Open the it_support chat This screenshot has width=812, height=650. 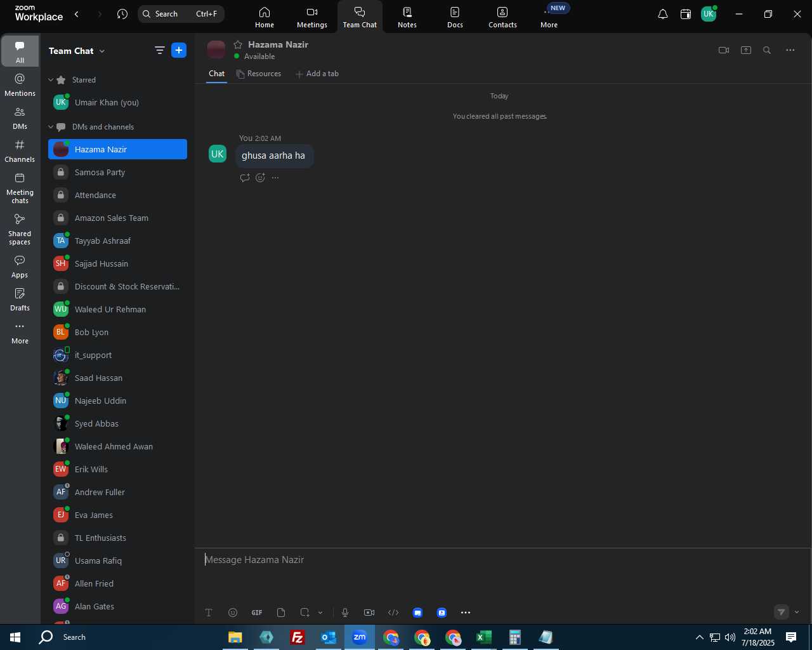pyautogui.click(x=117, y=355)
